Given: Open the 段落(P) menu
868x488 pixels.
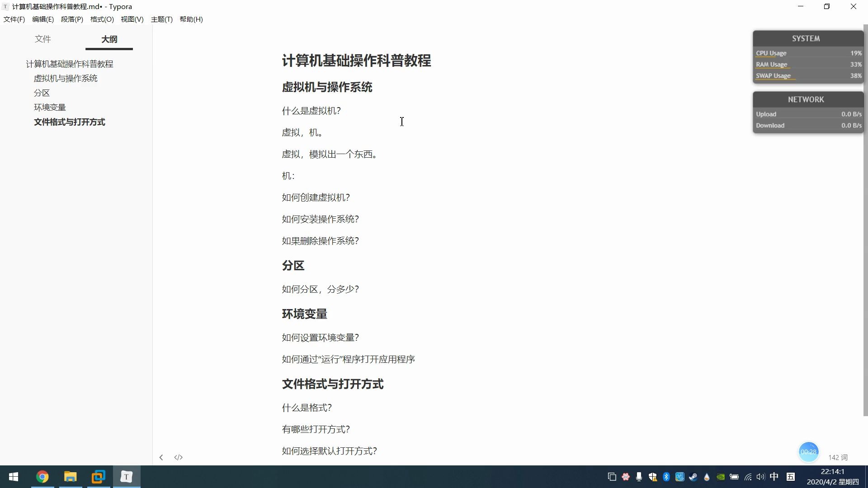Looking at the screenshot, I should tap(72, 19).
